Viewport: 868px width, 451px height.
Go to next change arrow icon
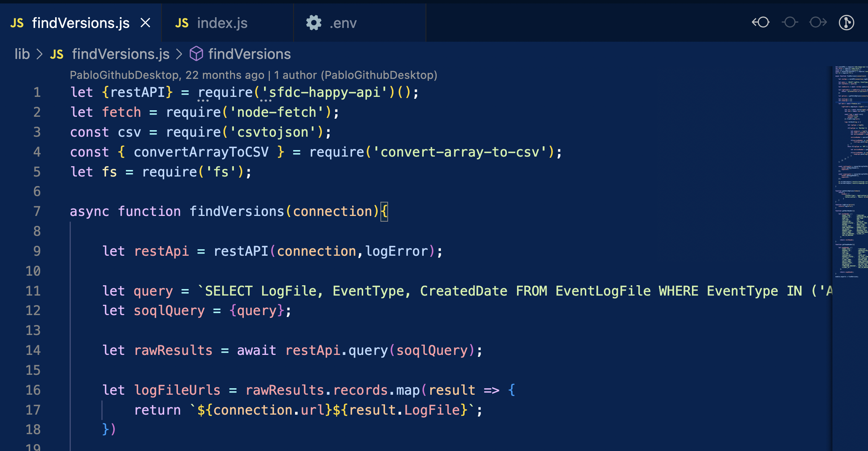coord(818,23)
